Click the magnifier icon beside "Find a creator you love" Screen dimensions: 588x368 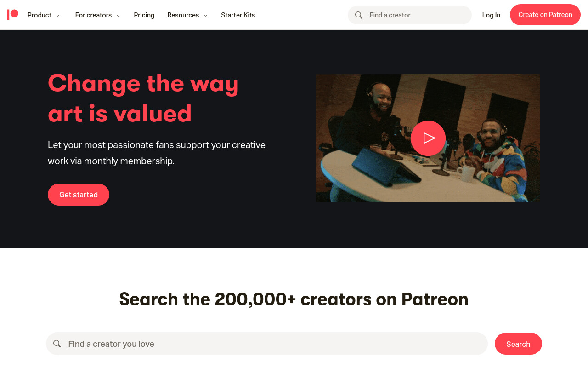coord(57,344)
